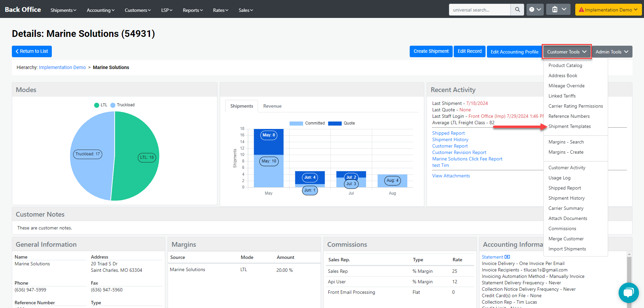The width and height of the screenshot is (644, 308).
Task: Click the Create Shipment button
Action: (431, 51)
